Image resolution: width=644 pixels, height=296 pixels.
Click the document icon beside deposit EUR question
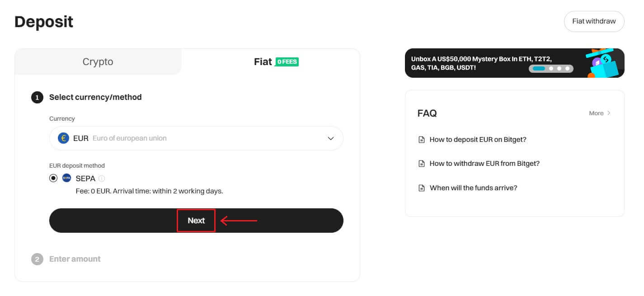pos(422,140)
